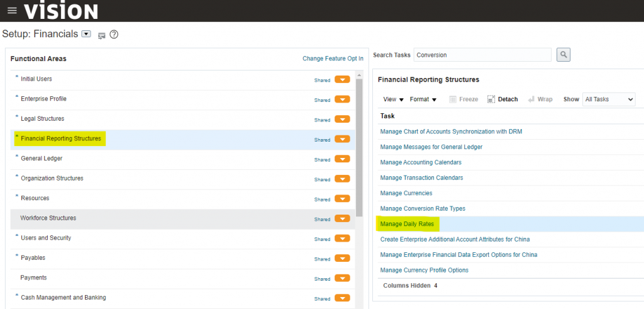
Task: Click the Search Tasks input field
Action: coord(482,55)
